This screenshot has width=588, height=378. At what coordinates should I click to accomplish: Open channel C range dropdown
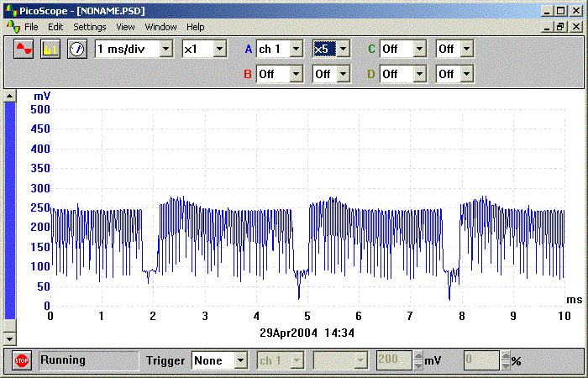pos(466,49)
